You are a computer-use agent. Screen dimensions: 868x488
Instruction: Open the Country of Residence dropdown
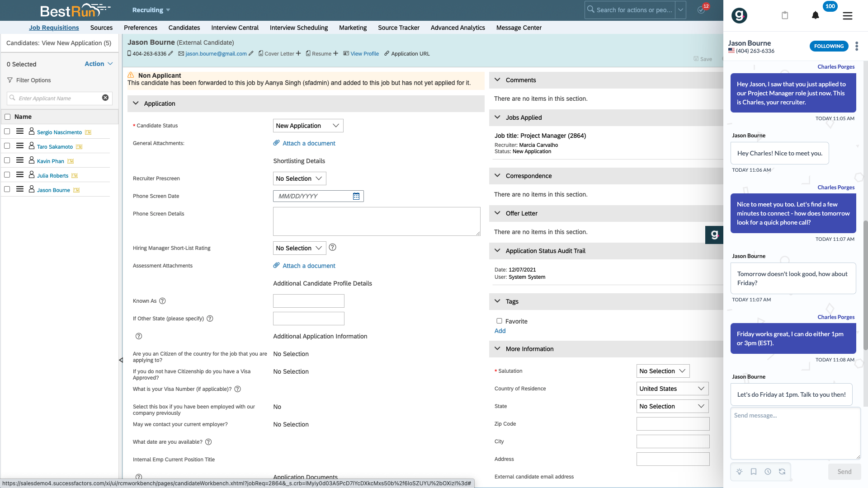point(672,389)
